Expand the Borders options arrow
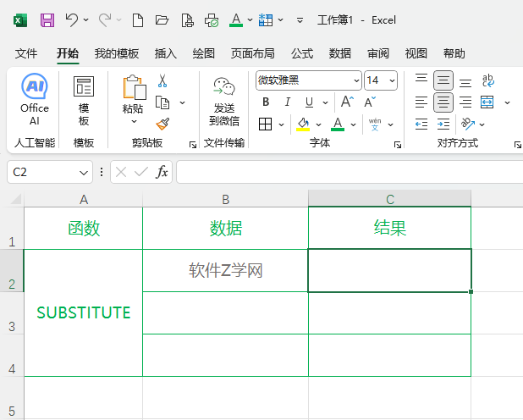Screen dimensions: 523x420 click(281, 124)
